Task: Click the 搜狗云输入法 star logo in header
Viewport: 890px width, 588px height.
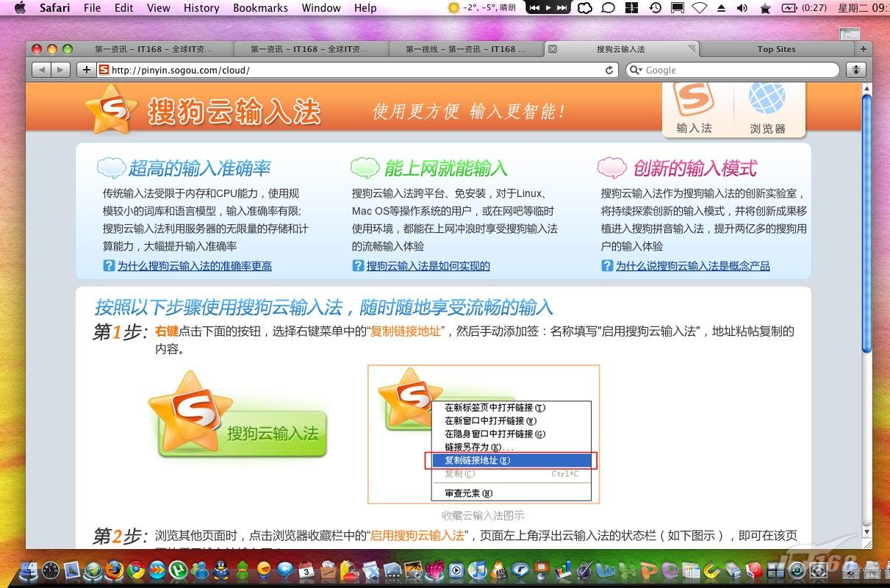Action: pos(111,110)
